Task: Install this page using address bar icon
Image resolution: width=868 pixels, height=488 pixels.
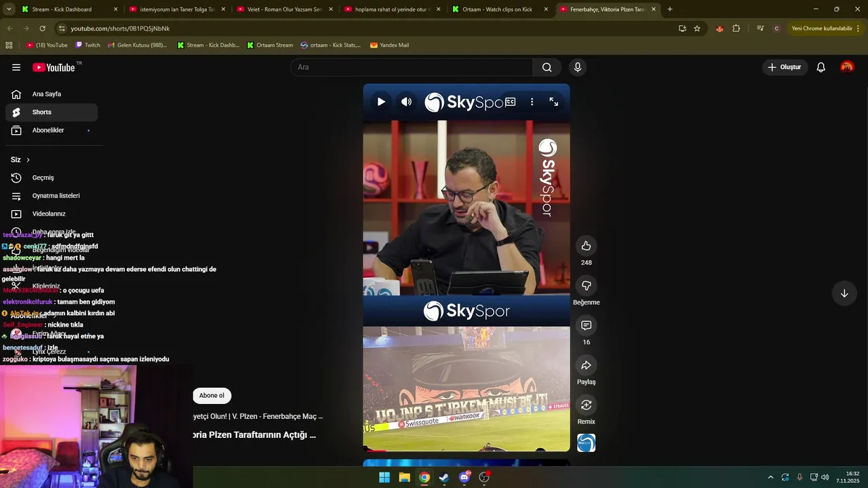Action: pyautogui.click(x=682, y=28)
